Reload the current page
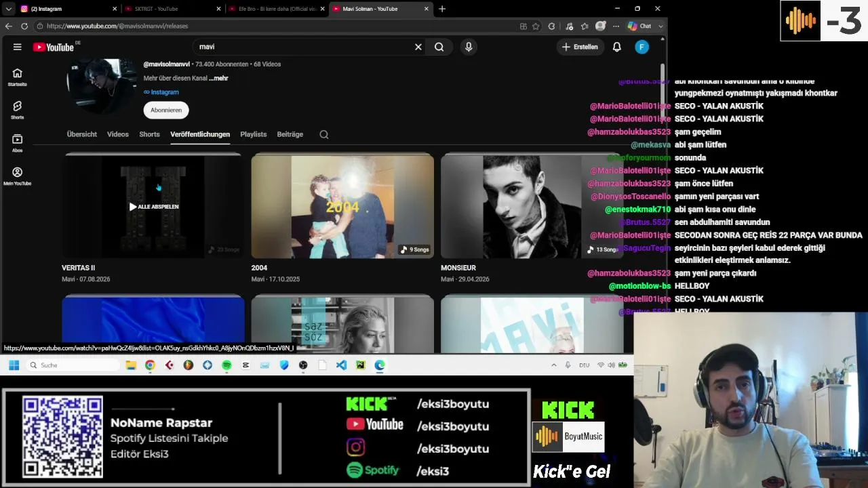 tap(24, 26)
